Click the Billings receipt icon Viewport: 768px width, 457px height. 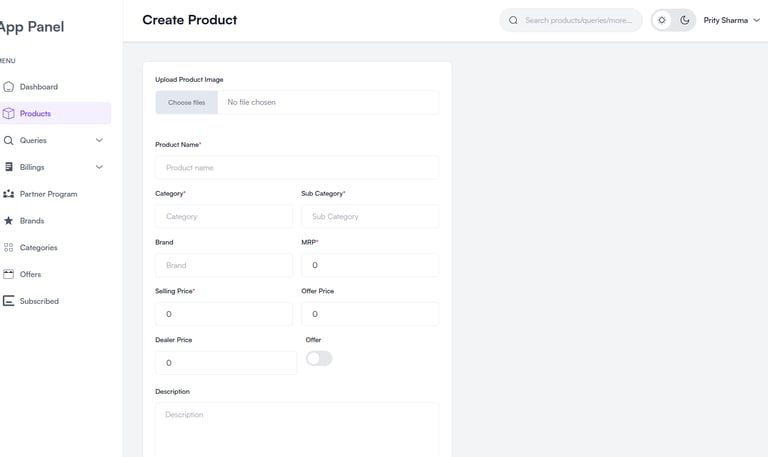[x=9, y=167]
